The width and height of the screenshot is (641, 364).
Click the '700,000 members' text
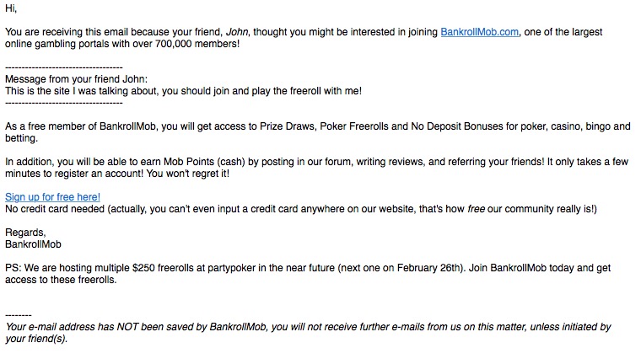pos(197,44)
